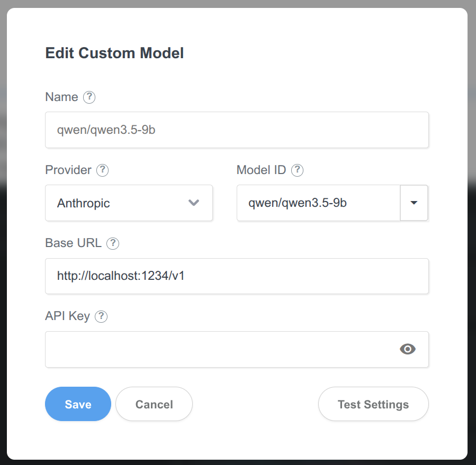The height and width of the screenshot is (465, 476).
Task: Click the "API Key" label text
Action: pyautogui.click(x=67, y=316)
